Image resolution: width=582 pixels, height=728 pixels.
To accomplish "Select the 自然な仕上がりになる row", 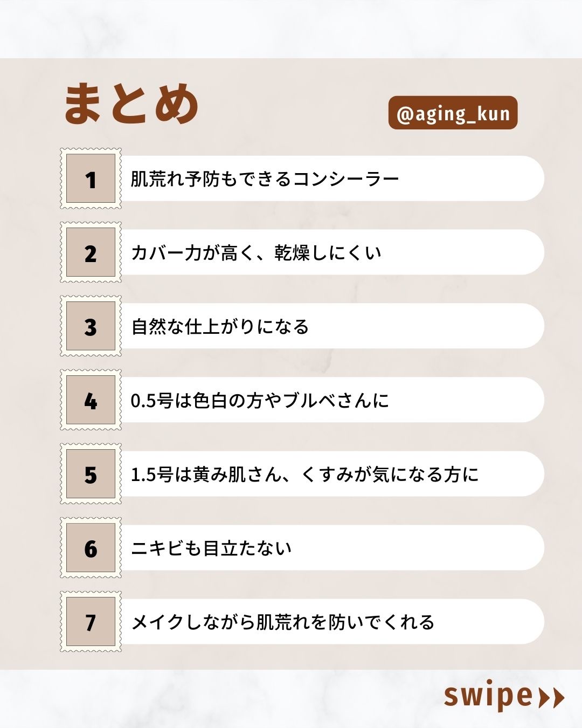I will pyautogui.click(x=220, y=327).
